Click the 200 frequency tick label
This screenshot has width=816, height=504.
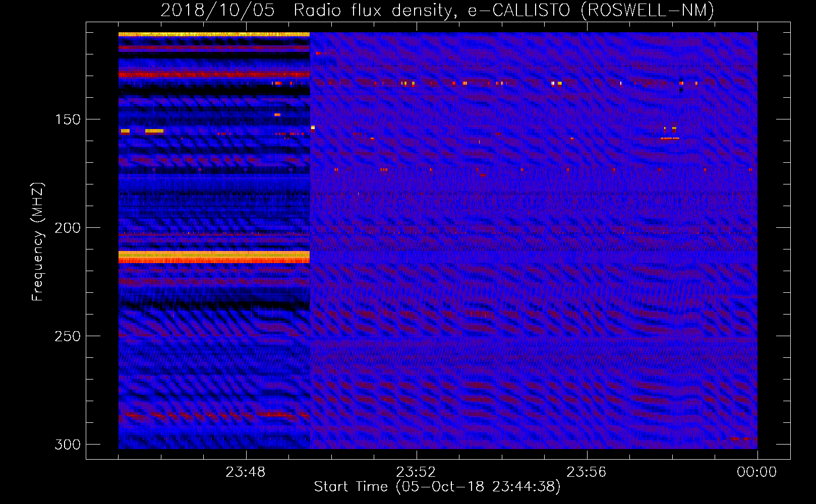68,228
